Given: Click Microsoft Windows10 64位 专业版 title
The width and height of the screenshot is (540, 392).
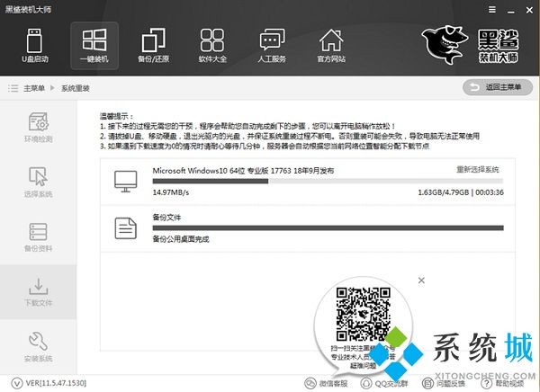Looking at the screenshot, I should pyautogui.click(x=243, y=171).
